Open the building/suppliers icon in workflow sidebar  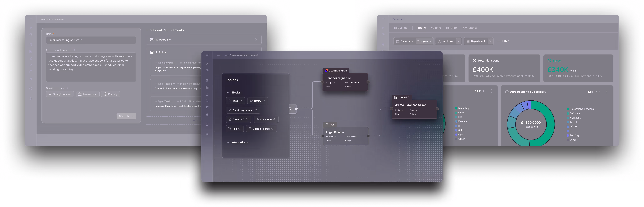[x=207, y=87]
